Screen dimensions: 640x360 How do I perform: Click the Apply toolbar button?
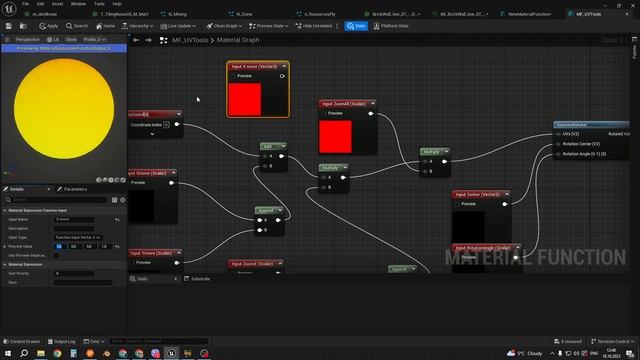pos(49,26)
